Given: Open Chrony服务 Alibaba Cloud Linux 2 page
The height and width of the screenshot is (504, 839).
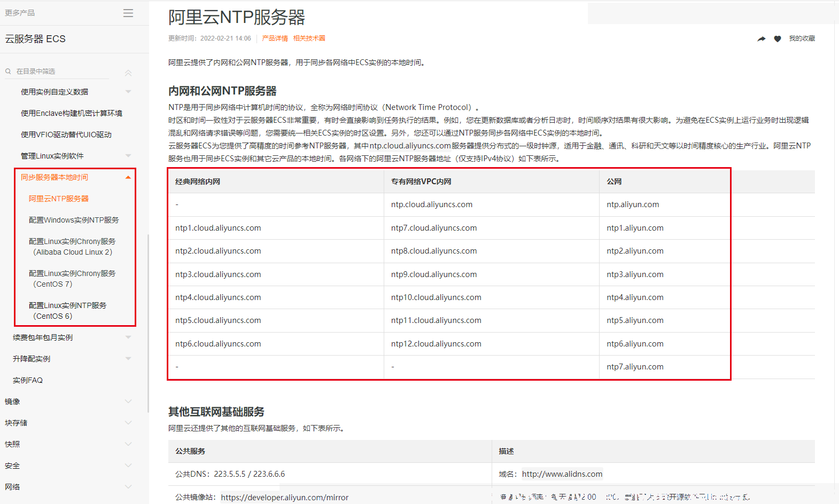Looking at the screenshot, I should tap(72, 247).
